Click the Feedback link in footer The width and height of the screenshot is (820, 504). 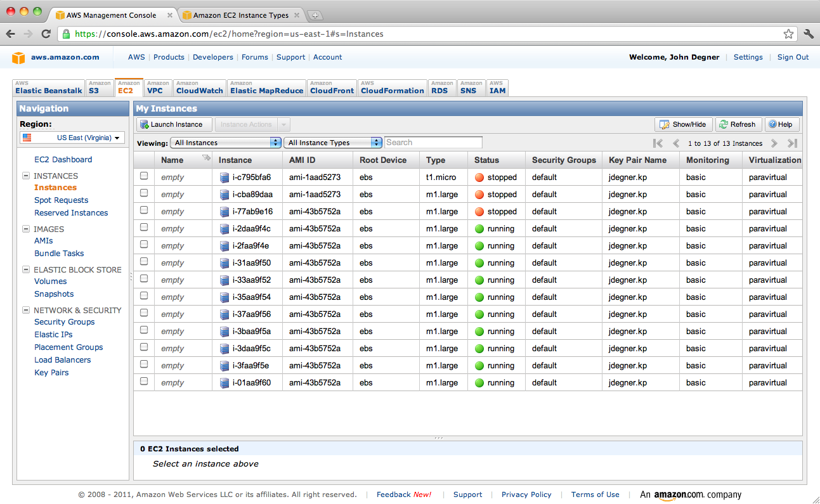[393, 495]
